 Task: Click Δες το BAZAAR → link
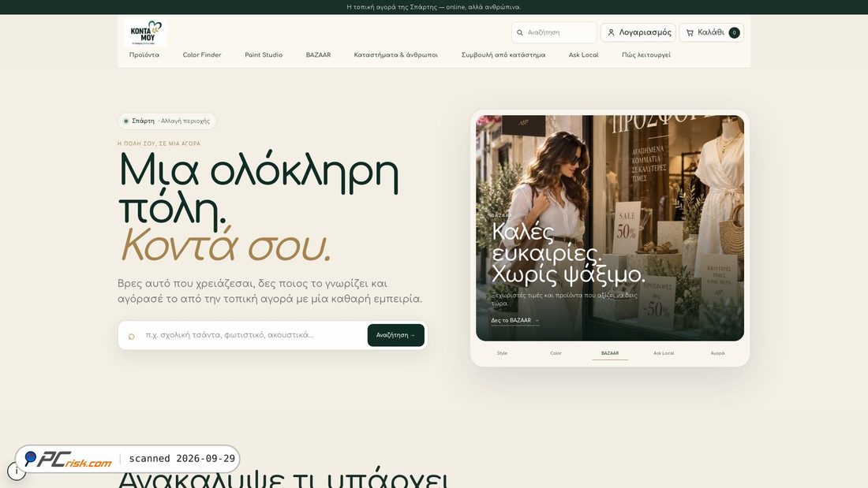click(x=514, y=320)
